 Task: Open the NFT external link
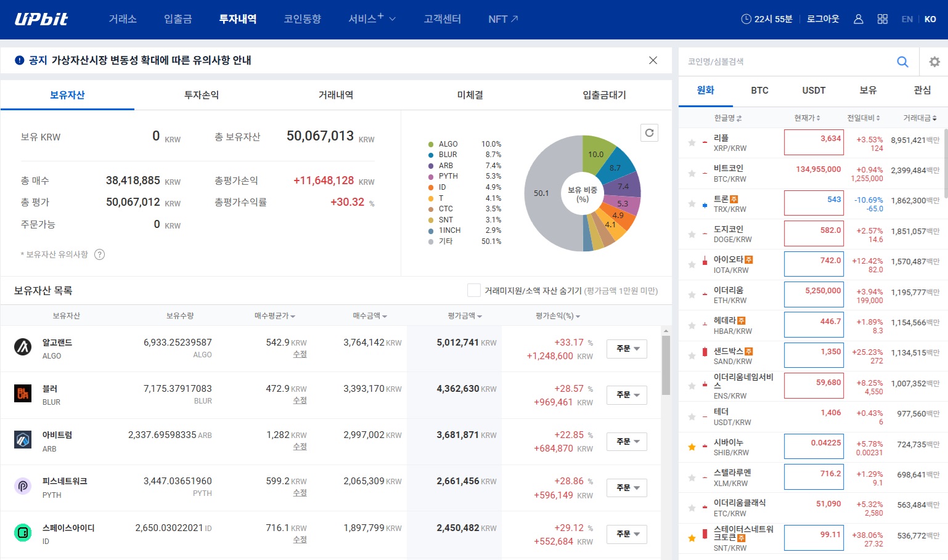[x=503, y=19]
